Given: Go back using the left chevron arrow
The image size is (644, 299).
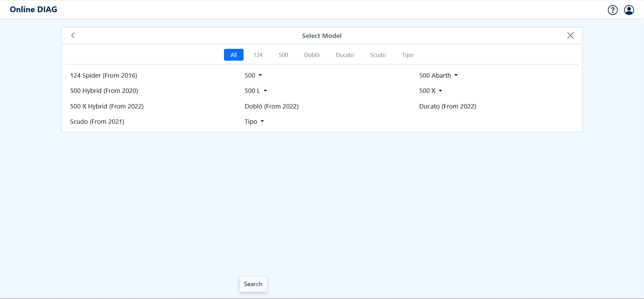Looking at the screenshot, I should coord(73,36).
